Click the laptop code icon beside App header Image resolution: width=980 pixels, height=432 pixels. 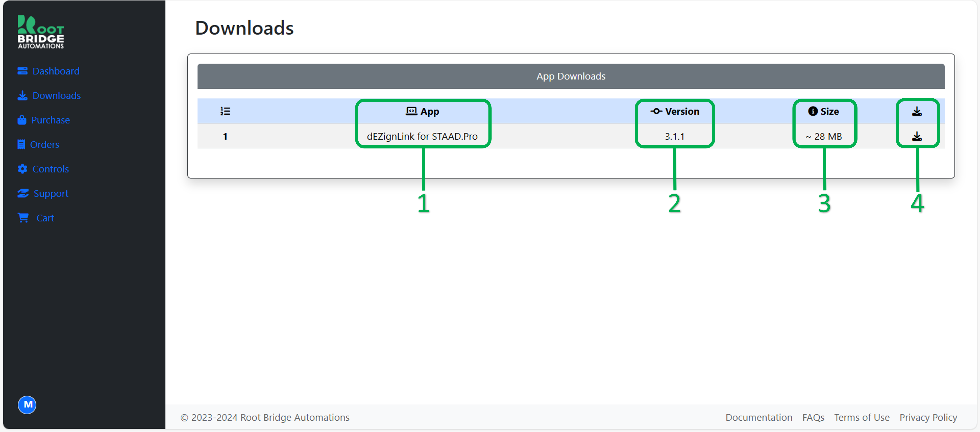point(411,112)
